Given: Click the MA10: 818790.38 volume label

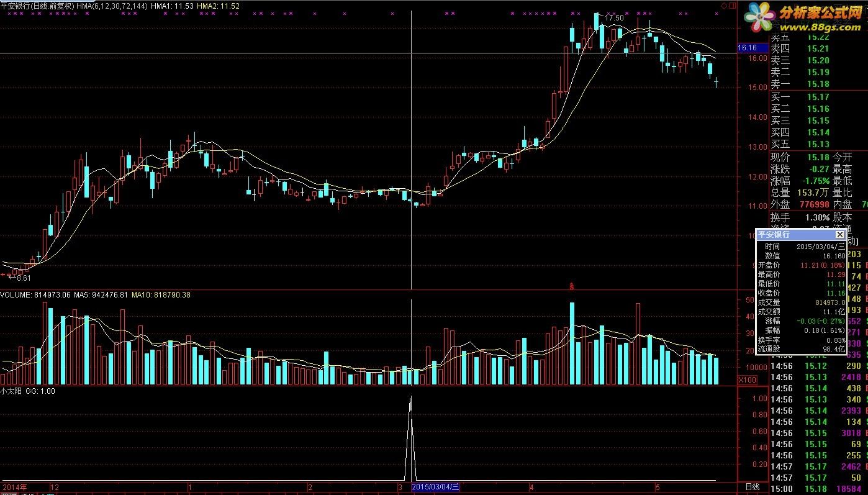Looking at the screenshot, I should point(160,295).
